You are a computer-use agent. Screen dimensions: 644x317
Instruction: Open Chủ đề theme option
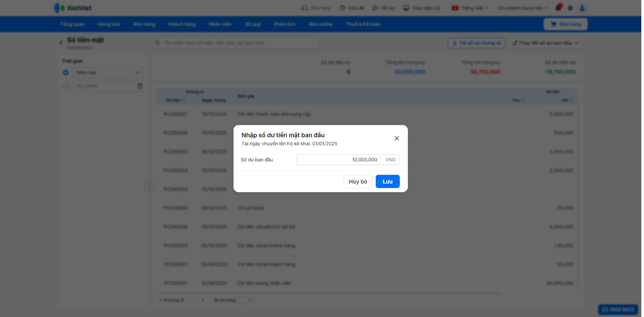352,8
